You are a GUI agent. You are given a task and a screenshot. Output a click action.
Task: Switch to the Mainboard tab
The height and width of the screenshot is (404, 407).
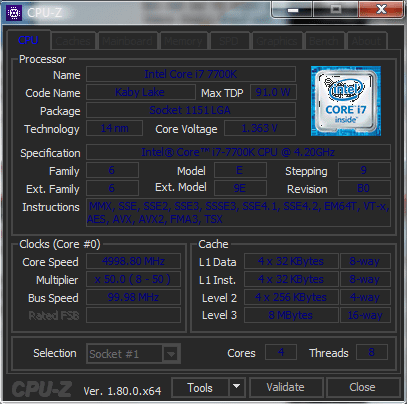[x=127, y=41]
